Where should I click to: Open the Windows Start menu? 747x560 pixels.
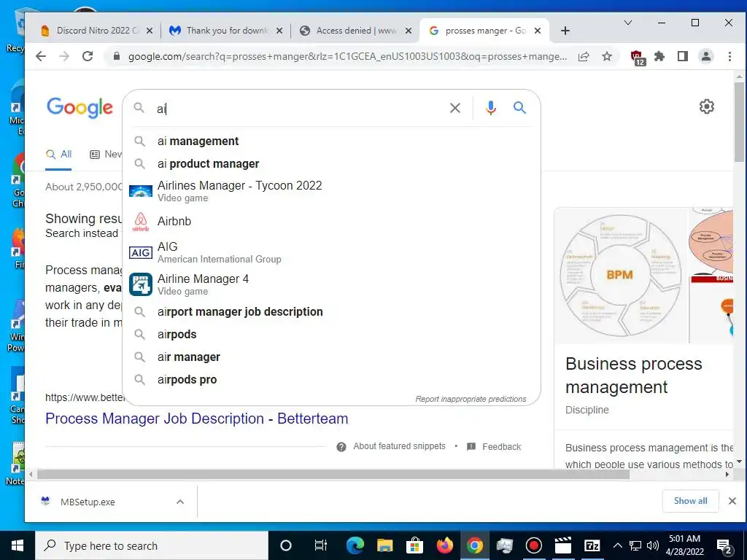(x=18, y=545)
